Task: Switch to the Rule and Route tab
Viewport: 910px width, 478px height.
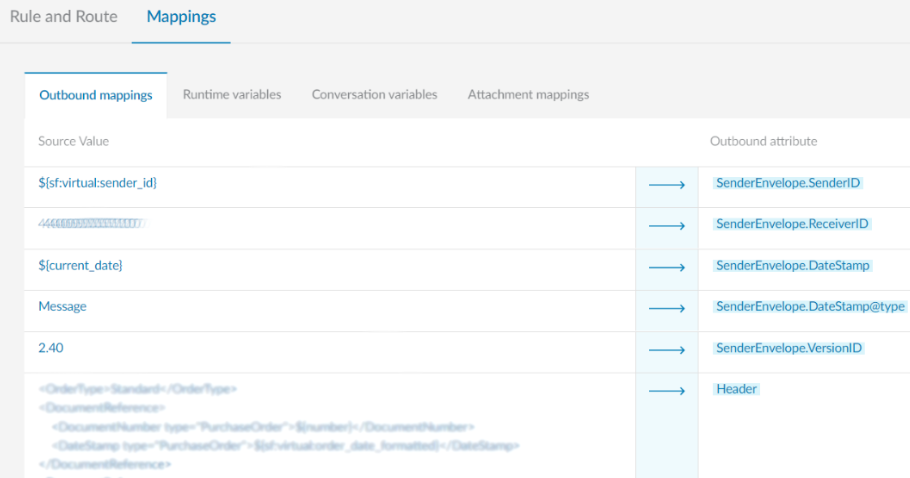Action: (63, 17)
